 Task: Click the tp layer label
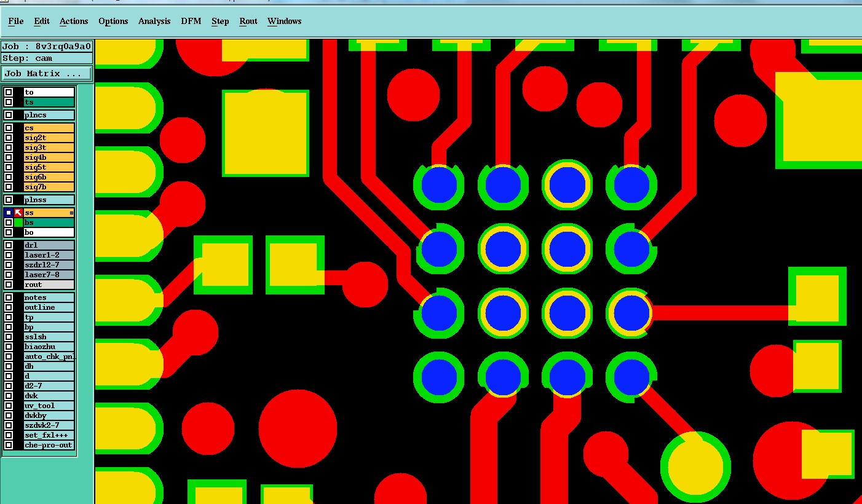tap(49, 317)
